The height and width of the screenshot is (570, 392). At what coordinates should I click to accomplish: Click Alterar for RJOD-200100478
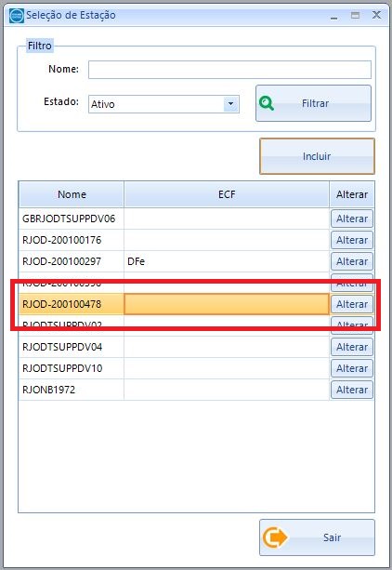pos(352,304)
